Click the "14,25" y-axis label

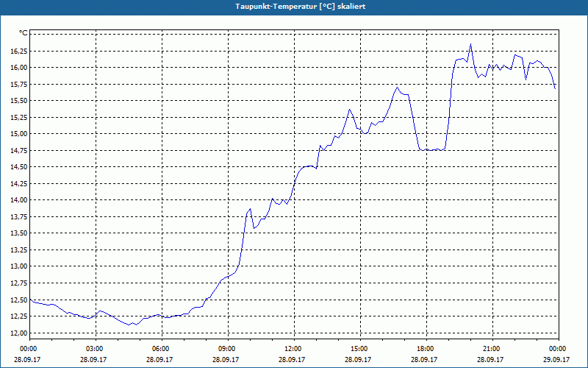[19, 183]
